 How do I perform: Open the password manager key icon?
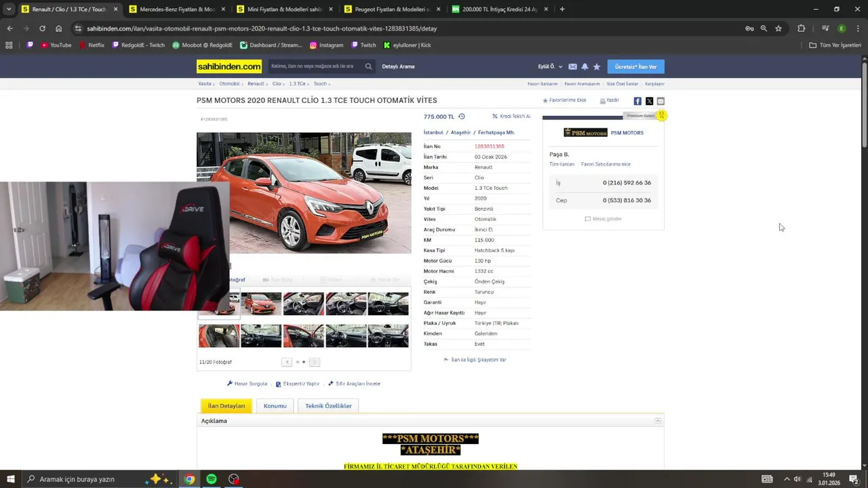click(749, 28)
